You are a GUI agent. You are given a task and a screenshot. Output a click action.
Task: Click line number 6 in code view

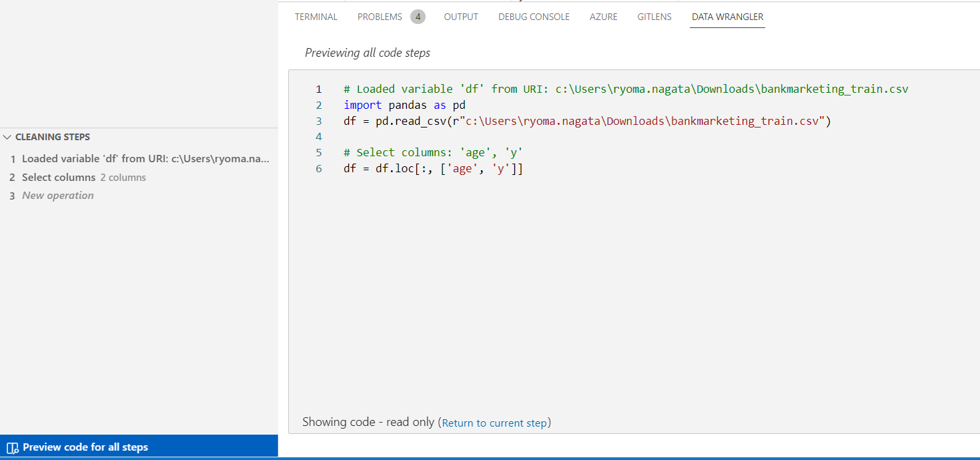coord(319,168)
